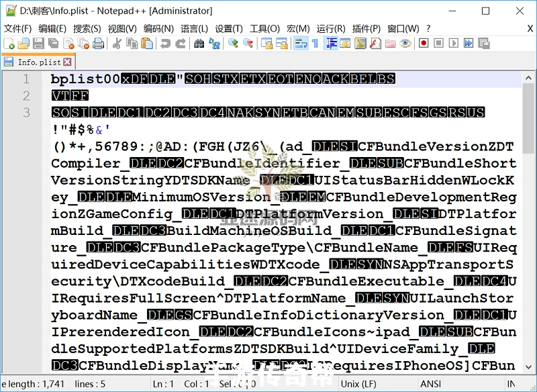537x392 pixels.
Task: Toggle Show all characters pilcrow icon
Action: (x=314, y=44)
